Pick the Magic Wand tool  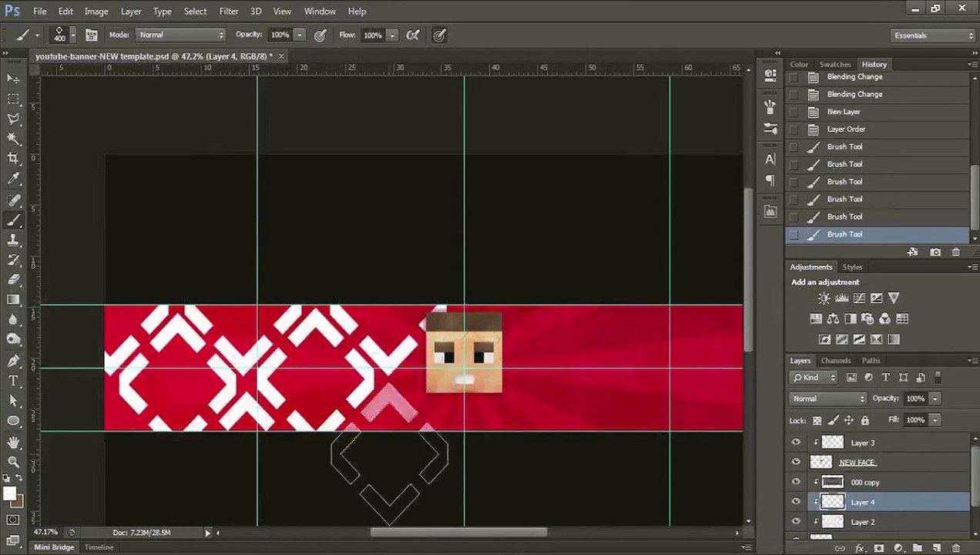click(x=13, y=139)
